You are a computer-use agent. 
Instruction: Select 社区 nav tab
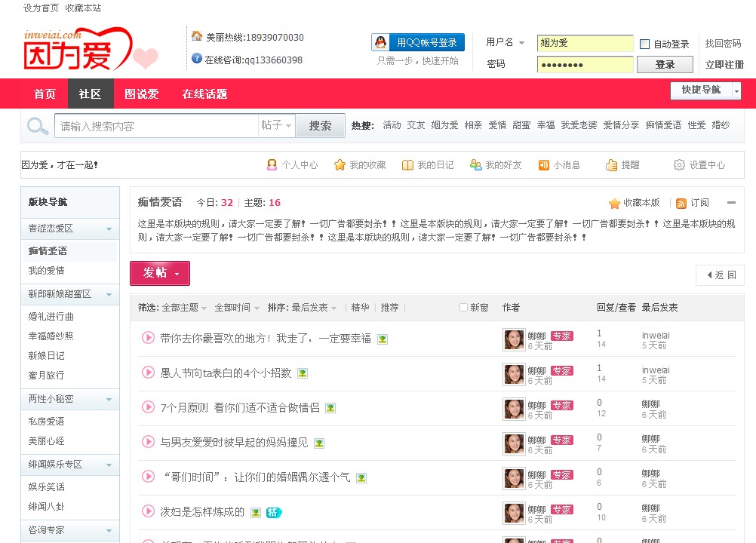coord(90,94)
